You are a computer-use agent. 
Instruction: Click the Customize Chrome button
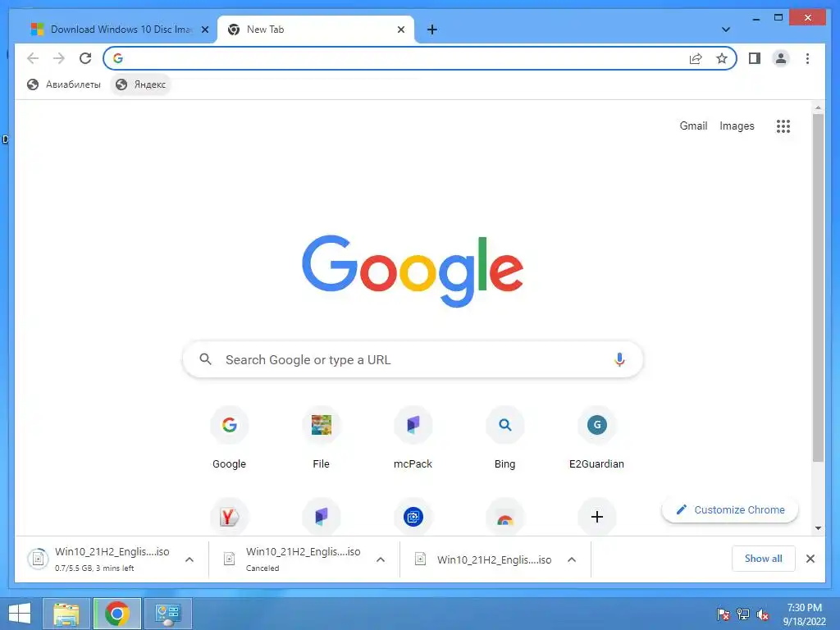tap(730, 509)
